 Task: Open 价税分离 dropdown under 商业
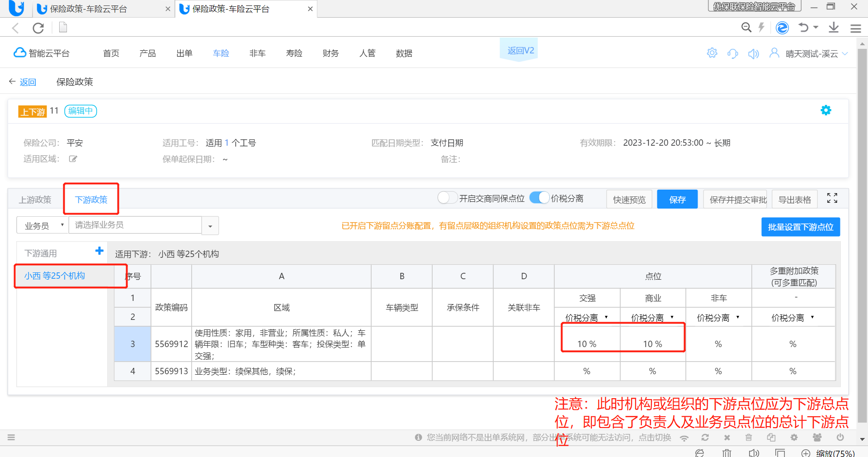(x=653, y=318)
